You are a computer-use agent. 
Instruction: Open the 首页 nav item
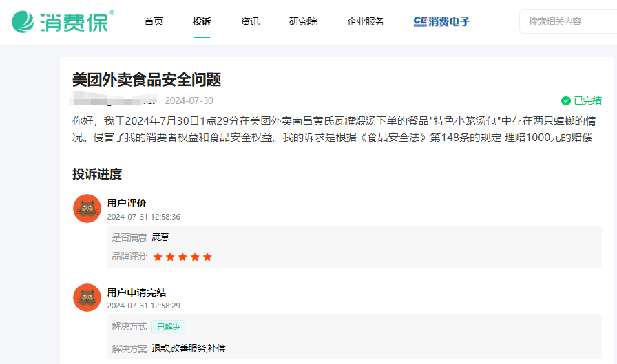[154, 21]
